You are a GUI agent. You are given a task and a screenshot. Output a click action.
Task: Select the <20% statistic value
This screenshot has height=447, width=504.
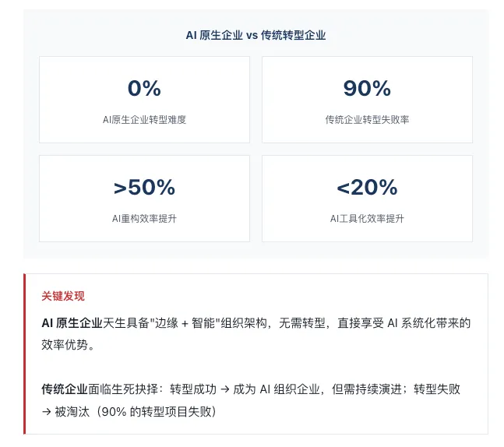pyautogui.click(x=367, y=188)
